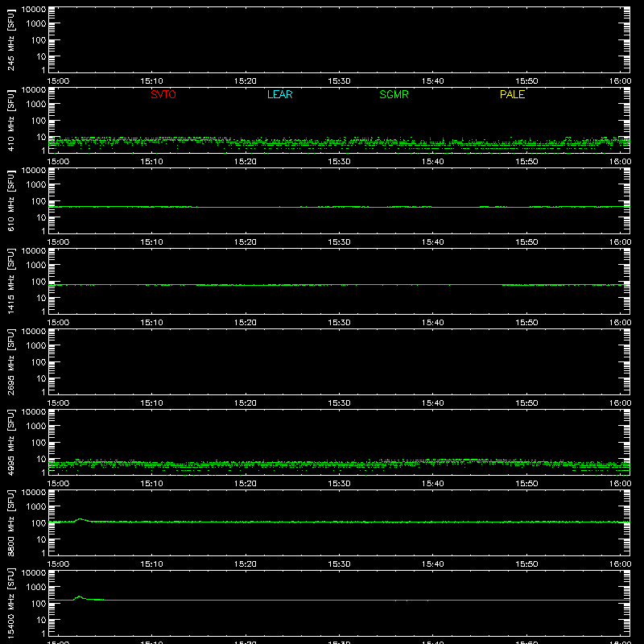The height and width of the screenshot is (644, 644).
Task: Click the 15:10 label below the 4995 MHz panel
Action: tap(151, 484)
